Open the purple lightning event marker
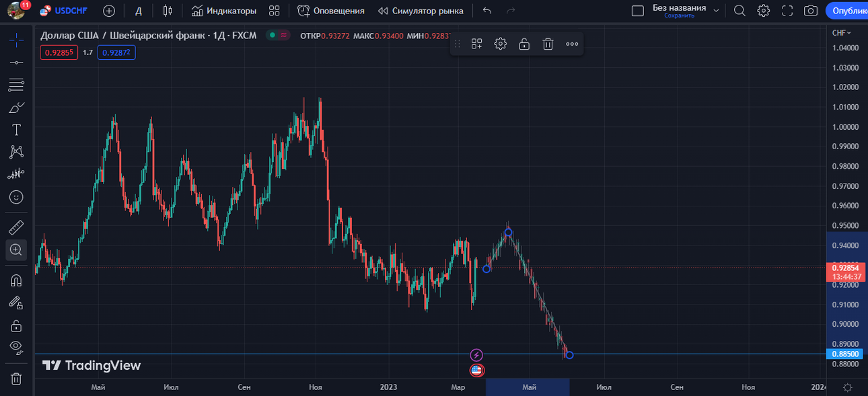The height and width of the screenshot is (396, 868). pyautogui.click(x=476, y=355)
